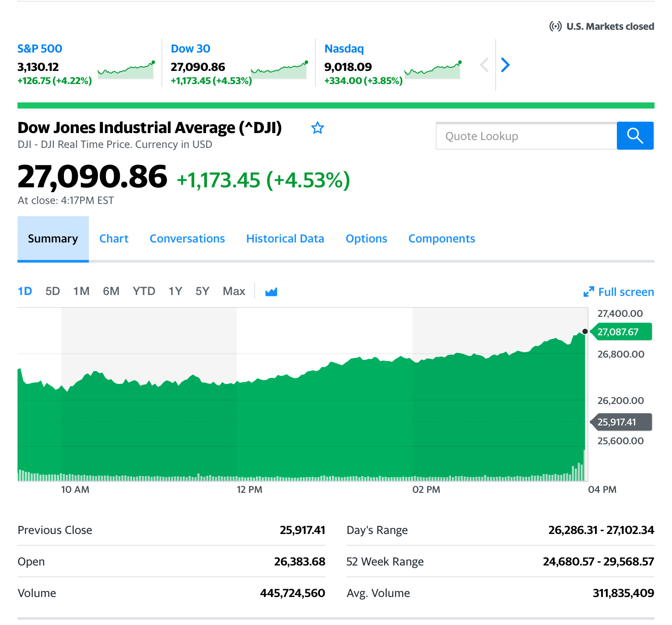This screenshot has width=672, height=625.
Task: Select the Max chart range
Action: point(234,291)
